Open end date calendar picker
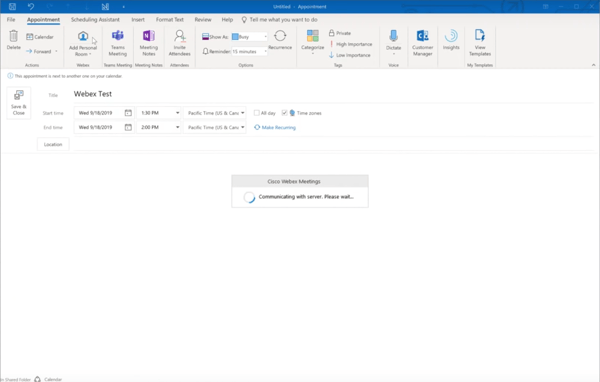This screenshot has height=382, width=600. point(128,127)
